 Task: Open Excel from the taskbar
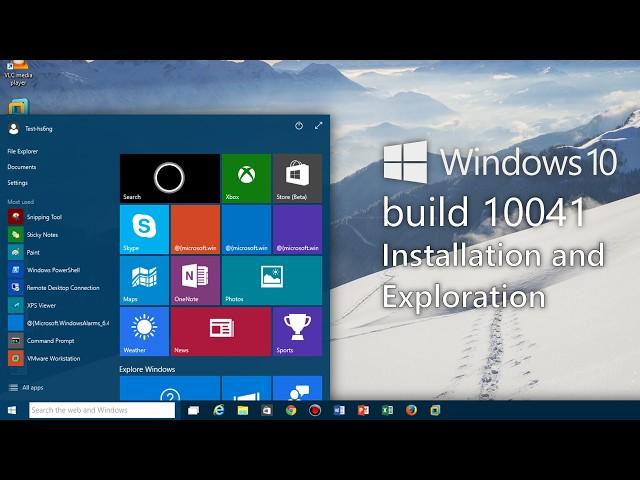[x=387, y=410]
